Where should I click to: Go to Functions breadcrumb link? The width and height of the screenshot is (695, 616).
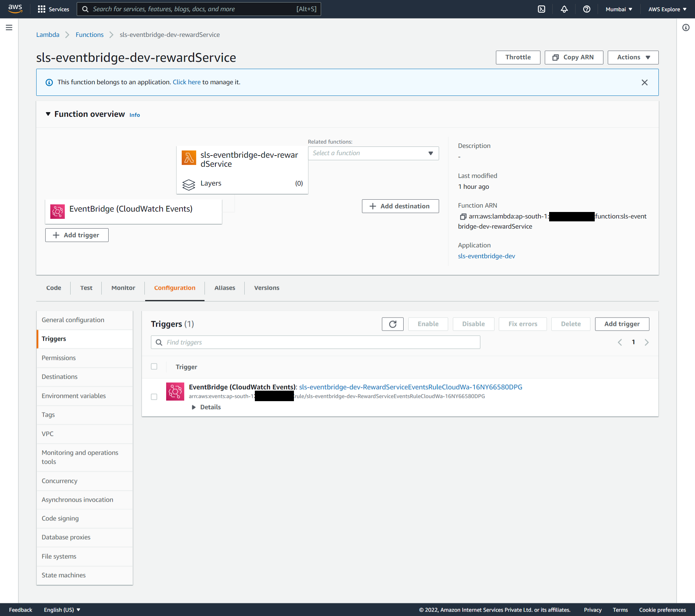pyautogui.click(x=89, y=35)
